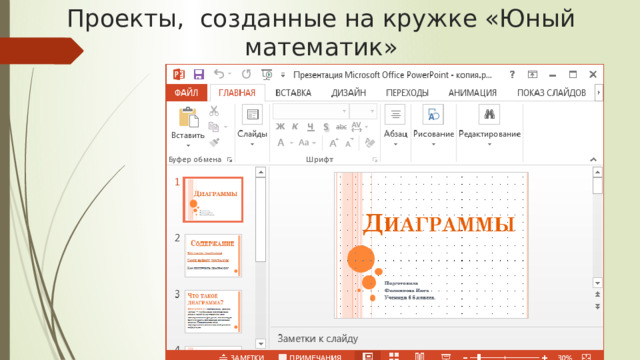
Task: Switch to the ГЛАВНАЯ tab
Action: click(237, 93)
